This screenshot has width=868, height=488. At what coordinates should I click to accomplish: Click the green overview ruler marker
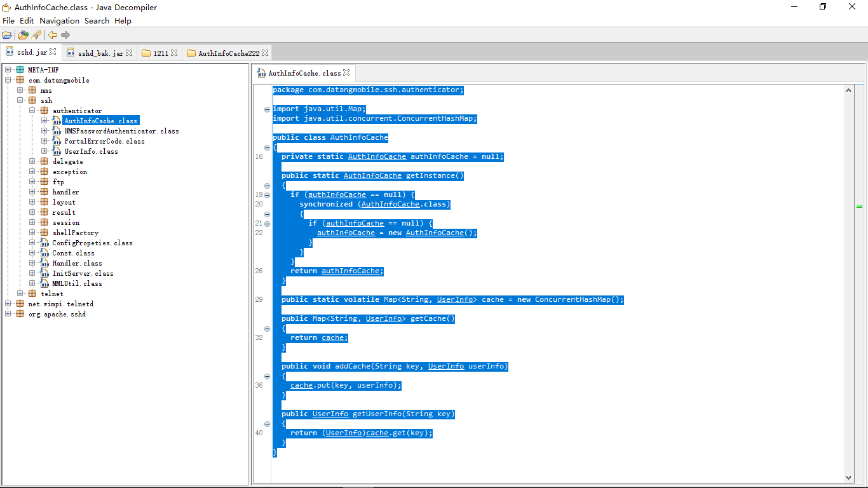point(859,207)
